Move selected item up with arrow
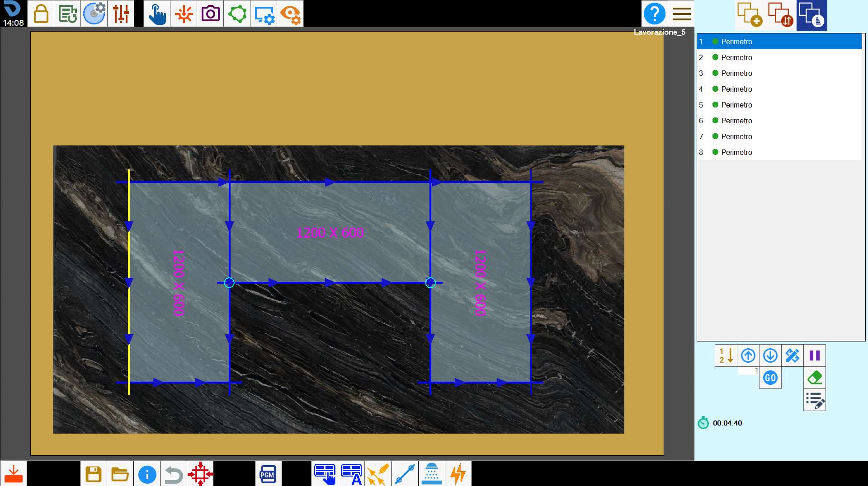The width and height of the screenshot is (868, 486). 748,355
